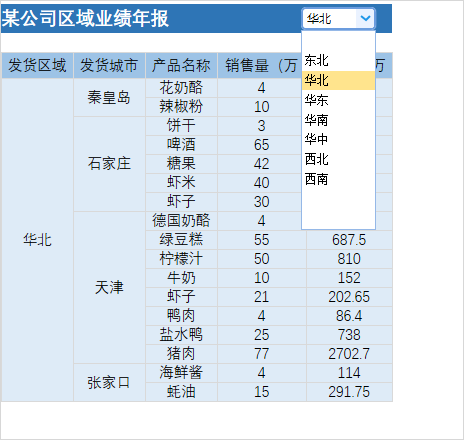Pick 西北 from the dropdown options
The width and height of the screenshot is (464, 440).
coord(338,159)
